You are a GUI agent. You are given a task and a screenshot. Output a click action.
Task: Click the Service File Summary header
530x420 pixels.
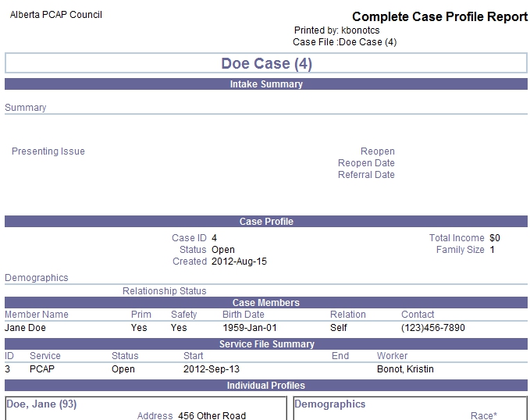pos(266,344)
